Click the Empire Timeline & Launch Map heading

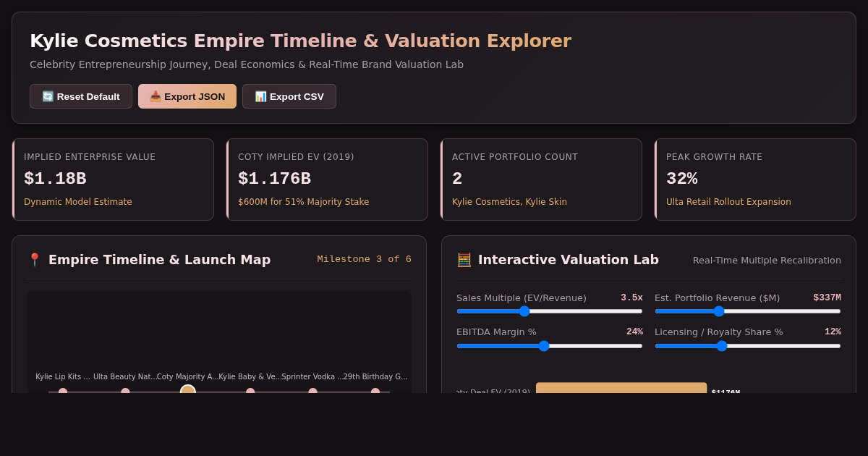coord(159,260)
